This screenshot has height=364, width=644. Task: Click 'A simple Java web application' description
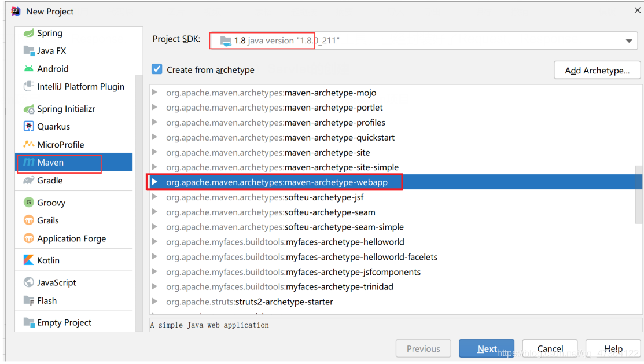209,325
